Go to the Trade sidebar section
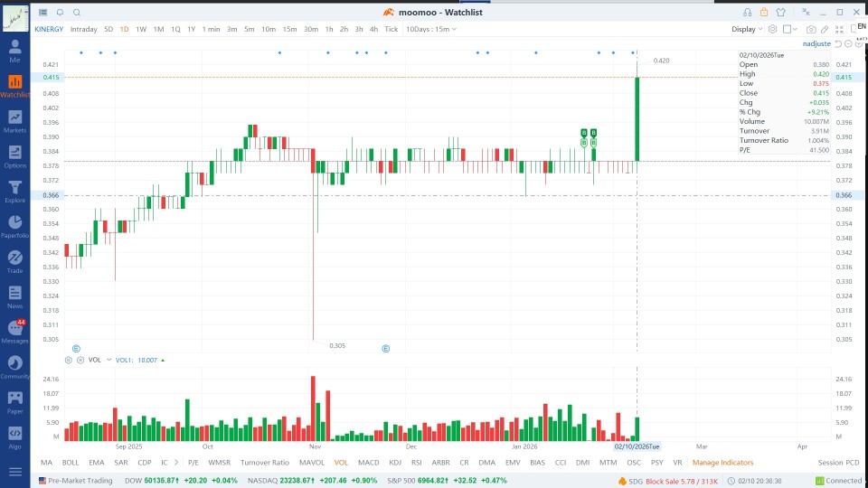Viewport: 868px width, 488px height. tap(15, 262)
